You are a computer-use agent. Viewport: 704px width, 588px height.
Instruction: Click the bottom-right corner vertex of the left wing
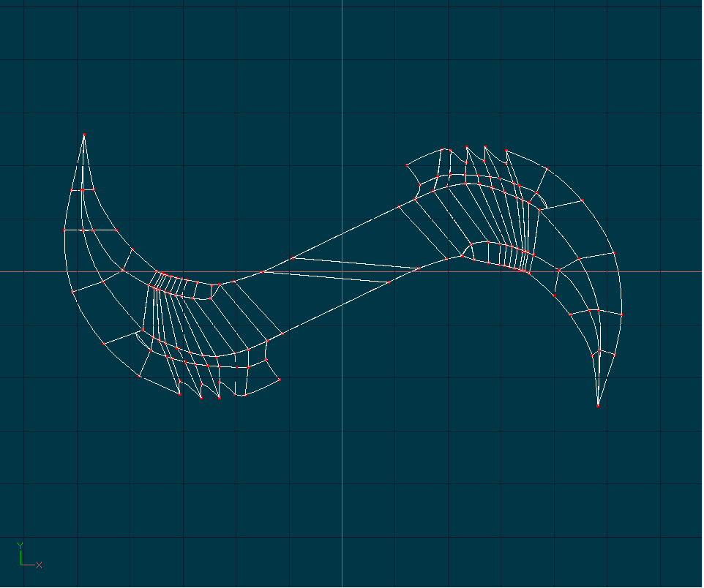point(280,380)
